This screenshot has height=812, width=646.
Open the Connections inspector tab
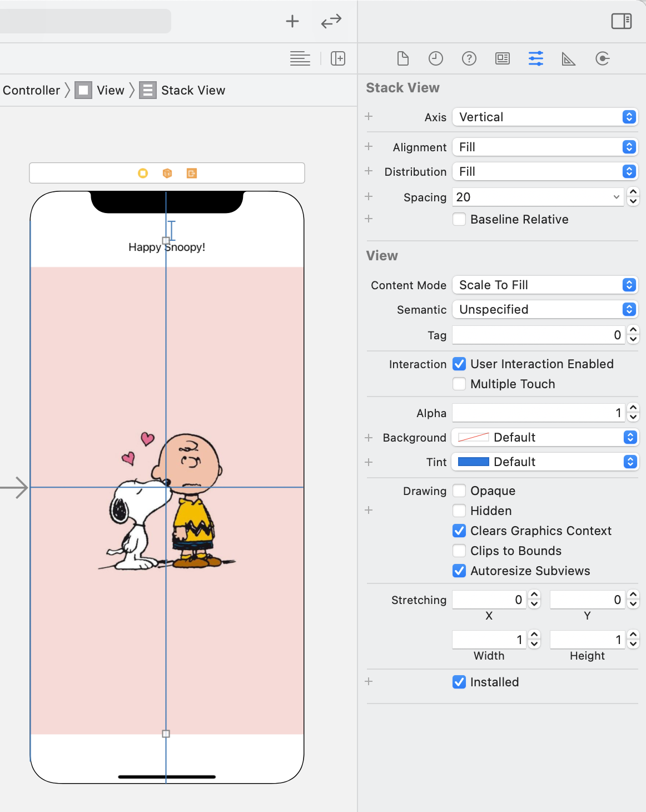click(x=603, y=58)
